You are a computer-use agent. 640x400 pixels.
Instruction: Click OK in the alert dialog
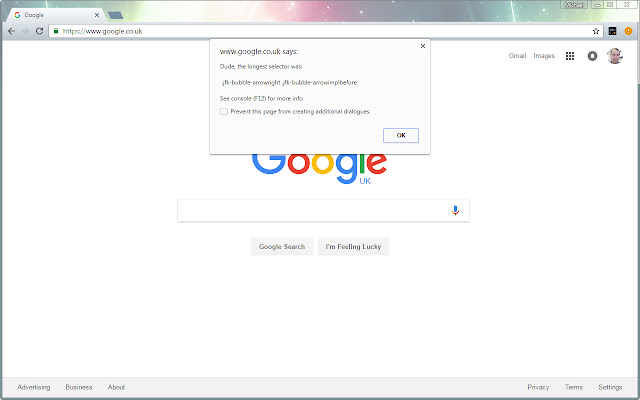pyautogui.click(x=401, y=136)
